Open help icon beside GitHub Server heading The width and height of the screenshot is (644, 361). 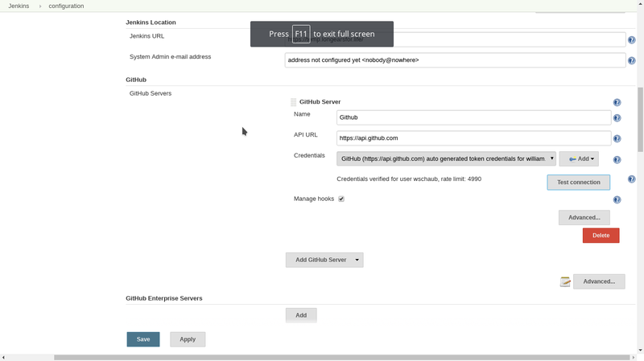click(617, 103)
